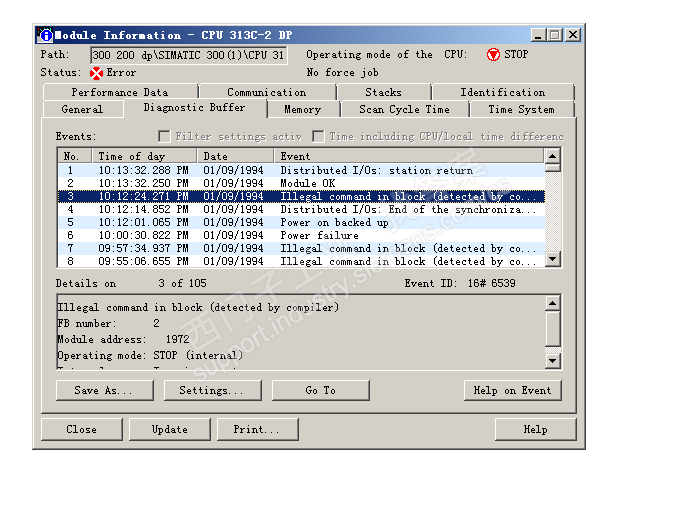Click the Event column header

(409, 156)
